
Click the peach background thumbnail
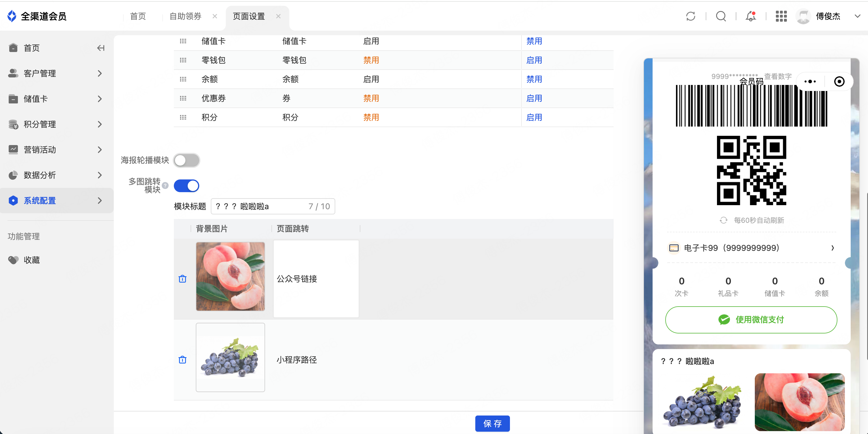pyautogui.click(x=230, y=276)
